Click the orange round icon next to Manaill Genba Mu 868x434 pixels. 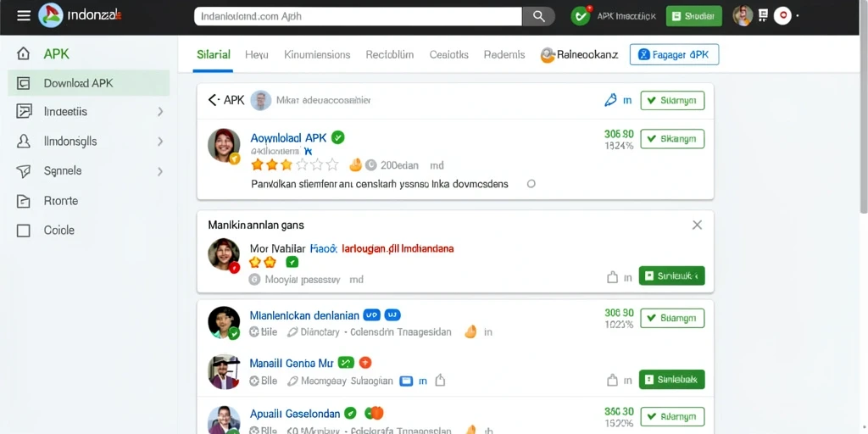coord(365,363)
